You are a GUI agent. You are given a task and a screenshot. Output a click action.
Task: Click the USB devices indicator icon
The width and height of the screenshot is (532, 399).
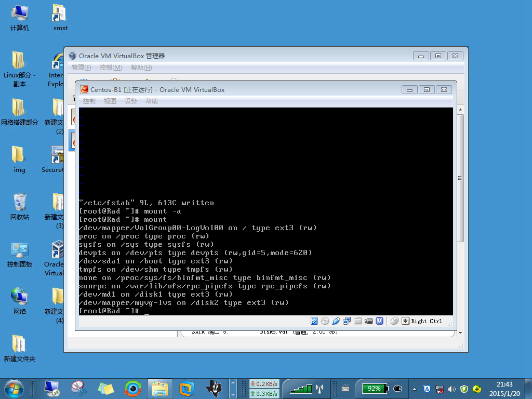[336, 321]
